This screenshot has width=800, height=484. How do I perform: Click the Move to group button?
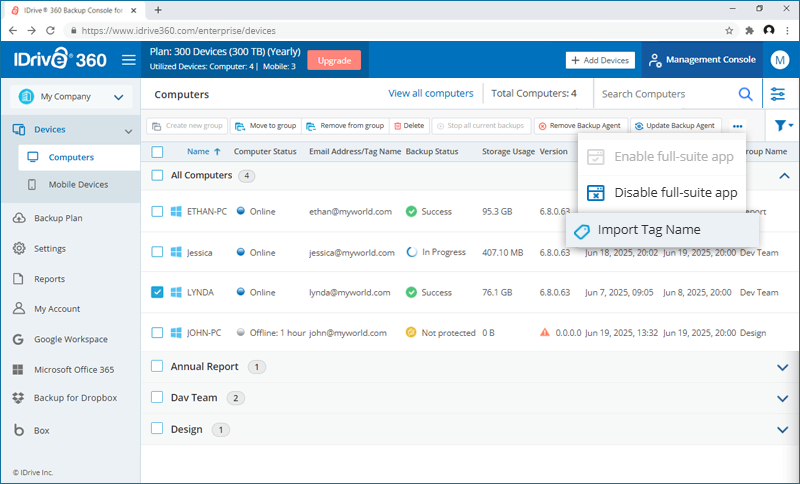pos(265,125)
